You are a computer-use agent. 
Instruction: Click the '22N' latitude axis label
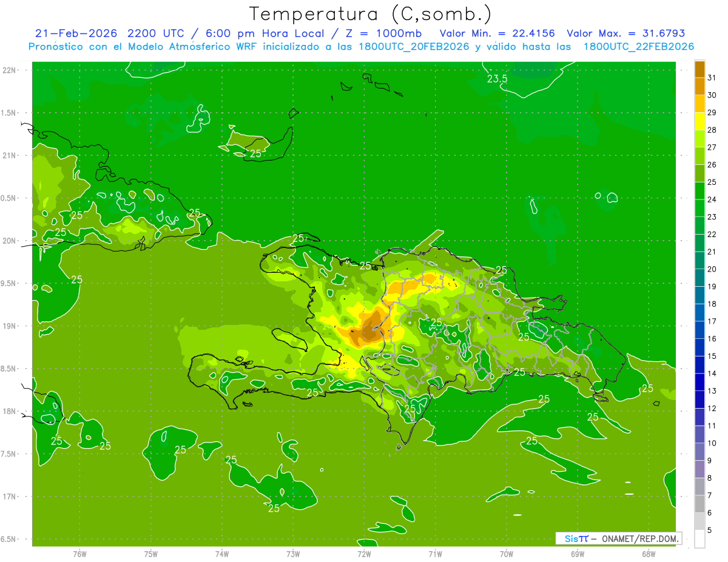tap(10, 70)
